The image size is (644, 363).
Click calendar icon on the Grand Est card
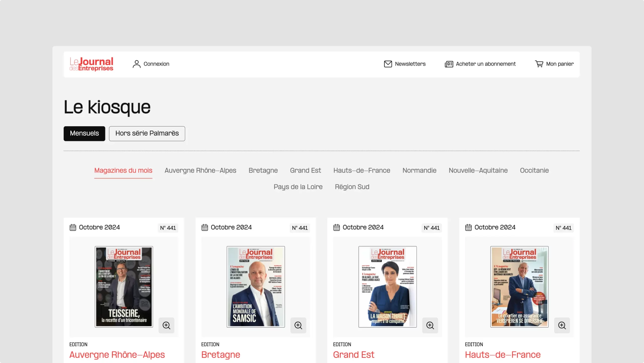336,227
